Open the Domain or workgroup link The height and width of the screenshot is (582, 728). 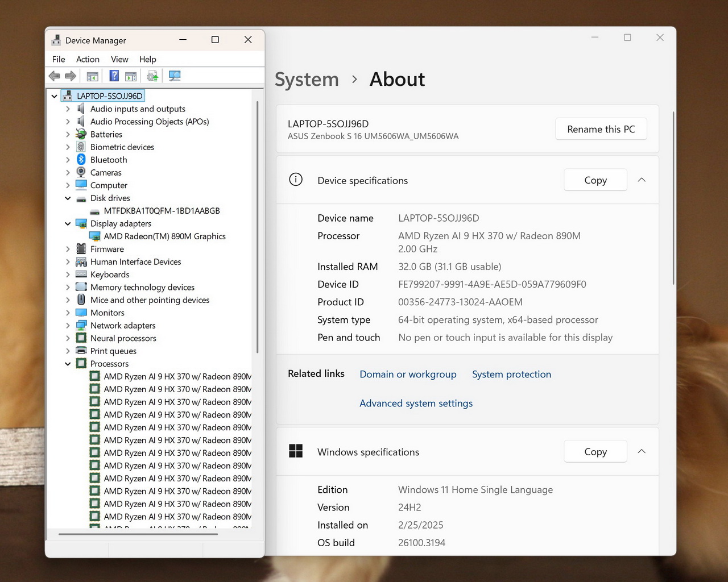[408, 374]
